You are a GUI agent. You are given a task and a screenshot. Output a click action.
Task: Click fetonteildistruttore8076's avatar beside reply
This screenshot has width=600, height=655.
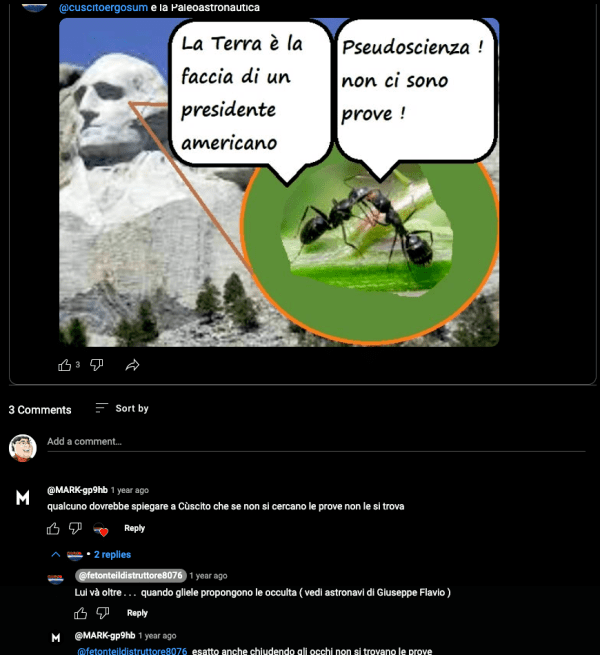55,579
